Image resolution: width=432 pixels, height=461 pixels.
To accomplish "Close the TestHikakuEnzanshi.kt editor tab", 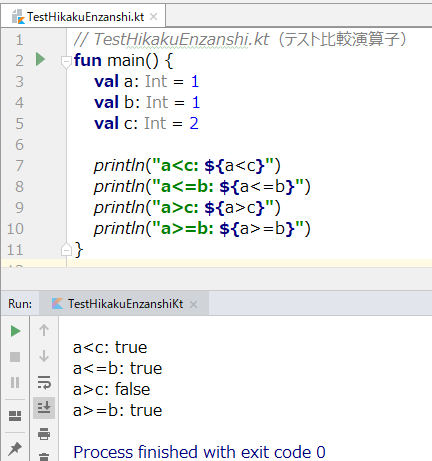I will pos(154,17).
